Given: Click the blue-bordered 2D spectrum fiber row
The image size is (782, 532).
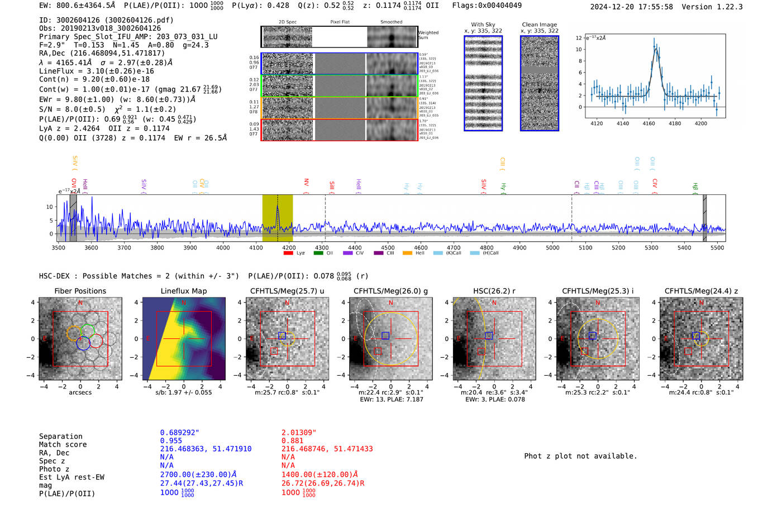Looking at the screenshot, I should click(340, 64).
